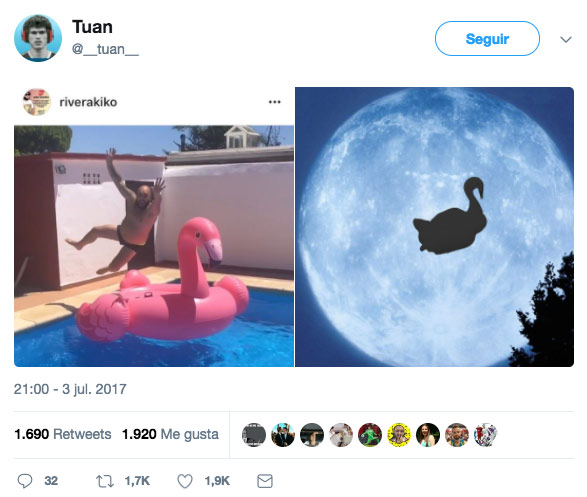Click the Seguir follow button

click(x=487, y=39)
